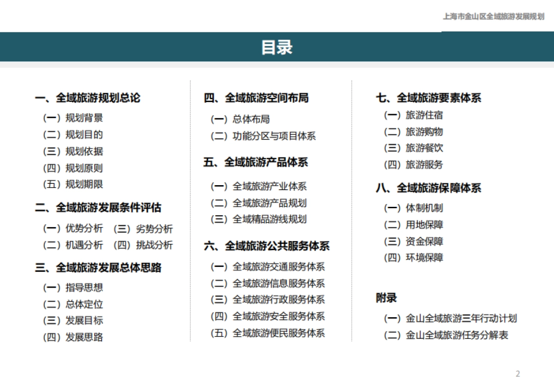This screenshot has width=554, height=392.
Task: Open section 六、全域旅游公共服务体系
Action: 266,246
